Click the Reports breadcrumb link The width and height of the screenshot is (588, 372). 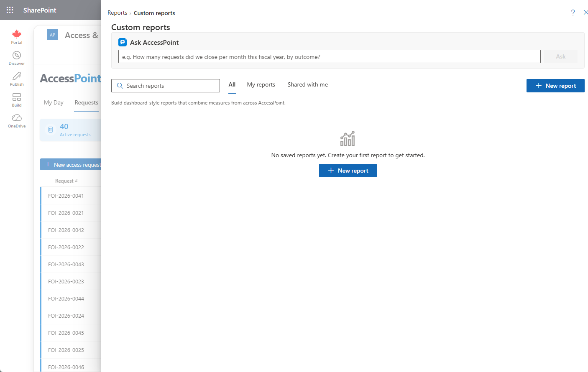(117, 13)
